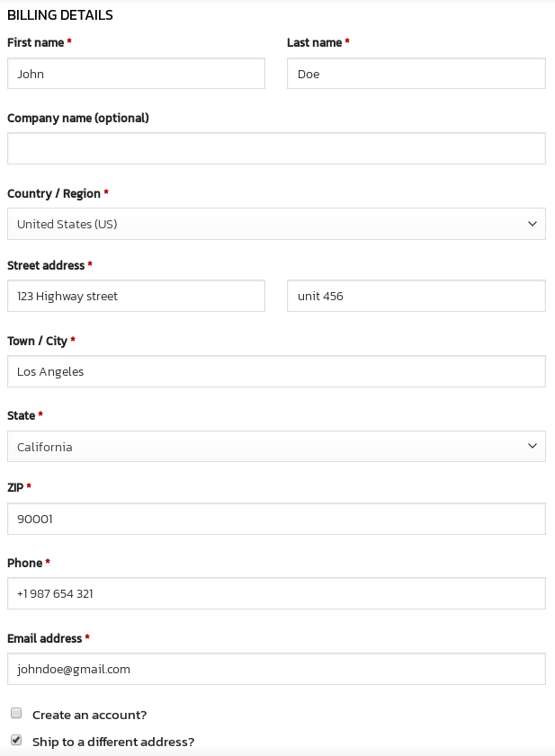Focus the Last name field containing Doe

point(416,74)
